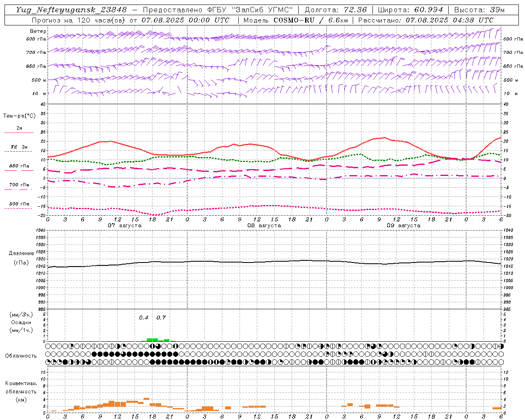Click the '(гПа)' pressure unit label
This screenshot has width=525, height=420.
(x=21, y=262)
